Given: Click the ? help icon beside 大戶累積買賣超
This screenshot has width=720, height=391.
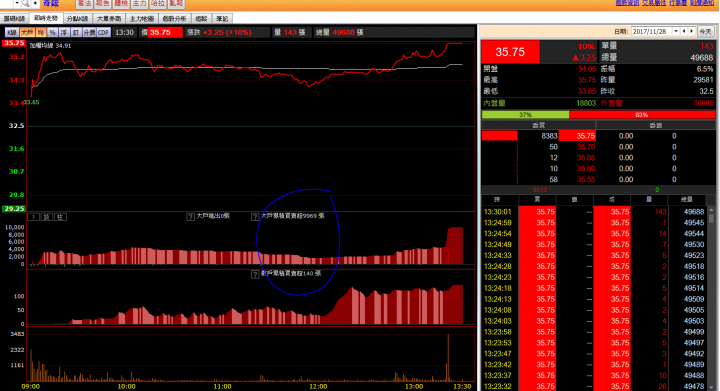Looking at the screenshot, I should (255, 217).
